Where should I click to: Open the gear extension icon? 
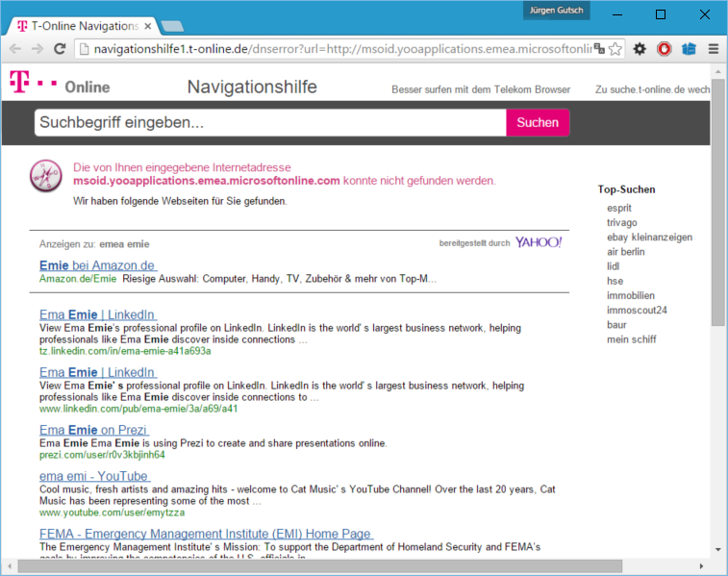click(640, 49)
